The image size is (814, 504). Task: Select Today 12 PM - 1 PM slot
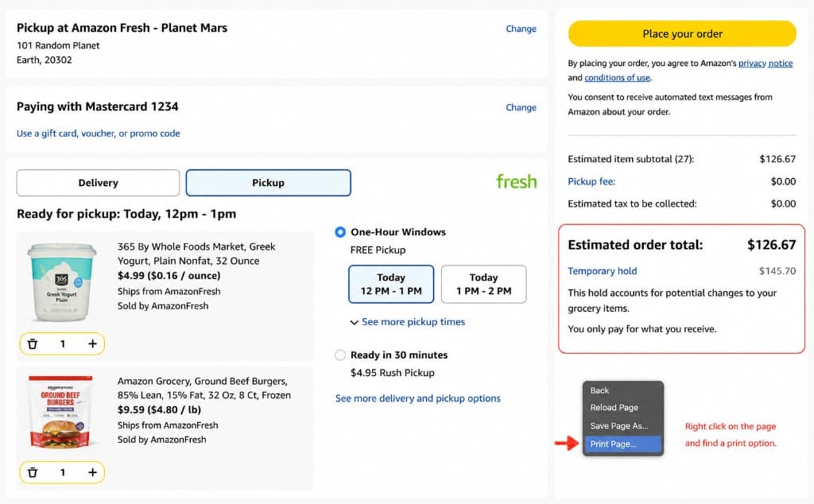(391, 285)
